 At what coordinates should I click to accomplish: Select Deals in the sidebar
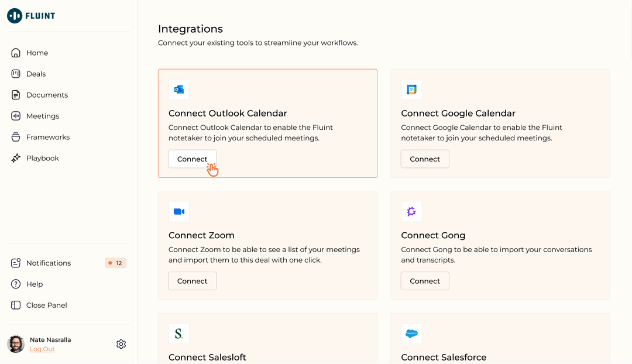36,74
